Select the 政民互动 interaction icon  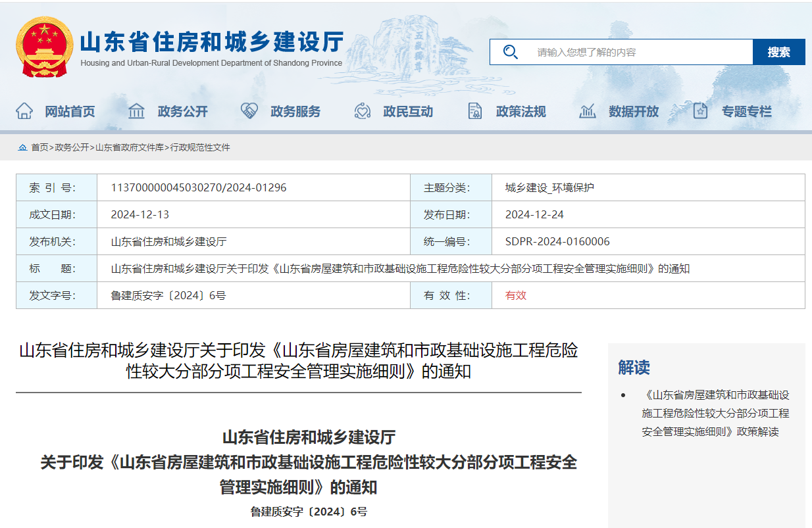pos(362,111)
